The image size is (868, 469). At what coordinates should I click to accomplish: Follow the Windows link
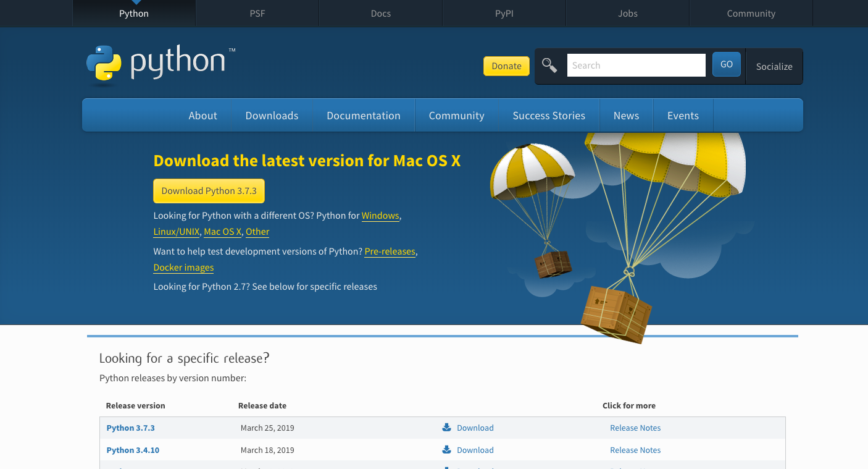tap(380, 216)
